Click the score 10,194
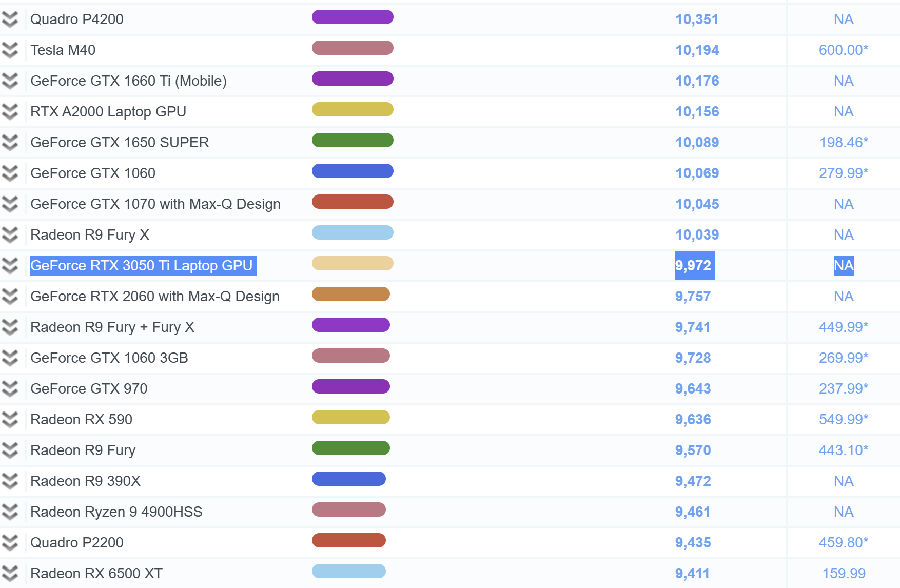Image resolution: width=900 pixels, height=588 pixels. pyautogui.click(x=697, y=50)
